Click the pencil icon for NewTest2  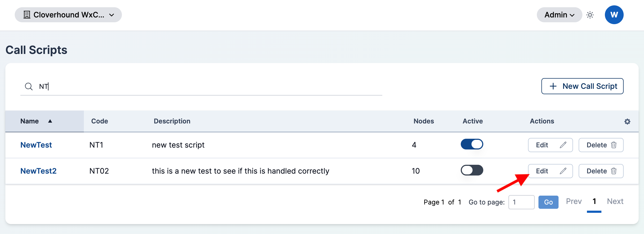click(x=563, y=171)
